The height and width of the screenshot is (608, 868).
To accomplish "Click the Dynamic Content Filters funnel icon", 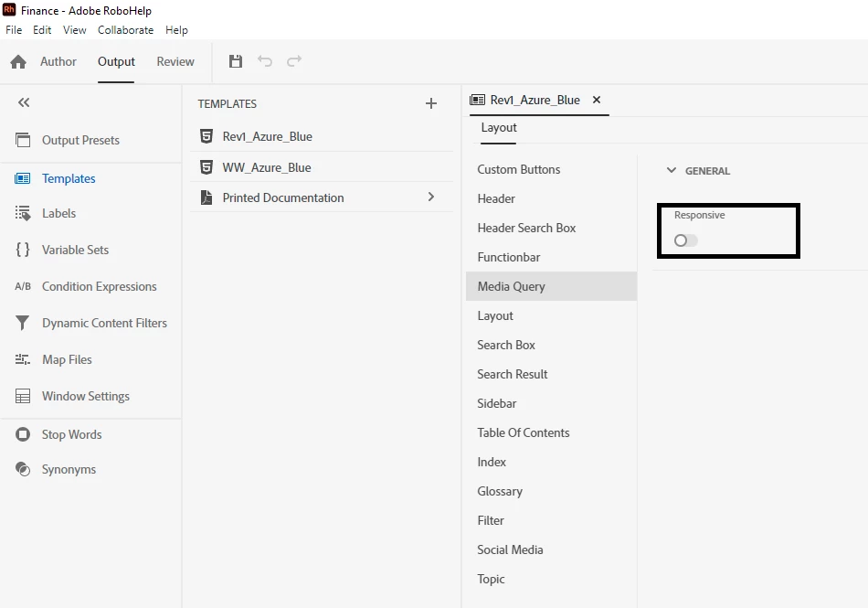I will tap(23, 323).
